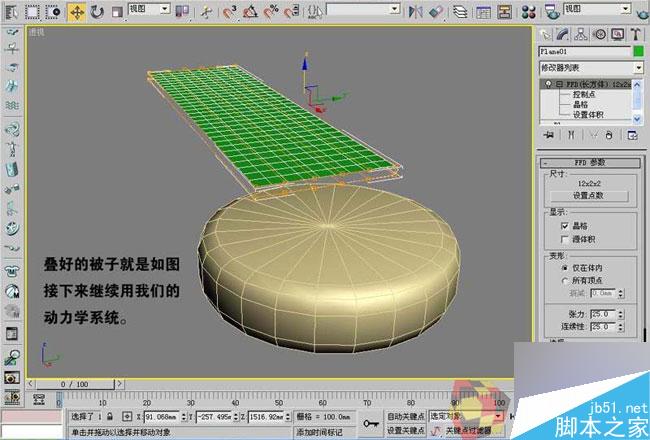
Task: Click Select and Manipulate icon
Action: (206, 12)
